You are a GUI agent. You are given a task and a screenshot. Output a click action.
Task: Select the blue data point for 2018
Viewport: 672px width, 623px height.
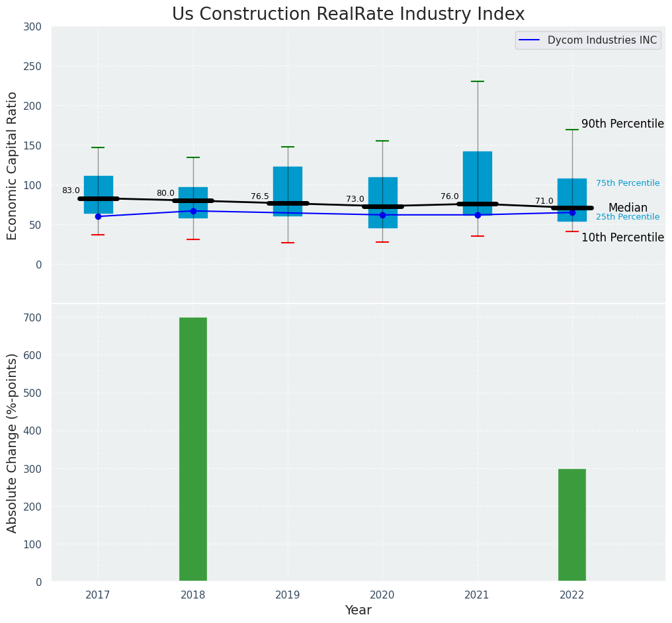pos(193,211)
